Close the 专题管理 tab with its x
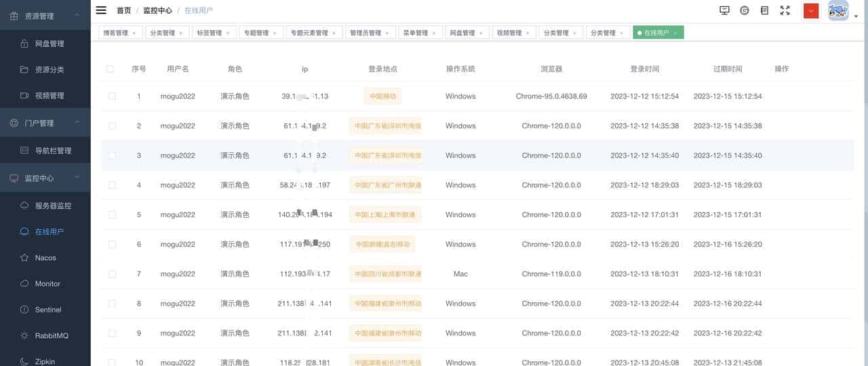The width and height of the screenshot is (868, 366). (x=274, y=33)
